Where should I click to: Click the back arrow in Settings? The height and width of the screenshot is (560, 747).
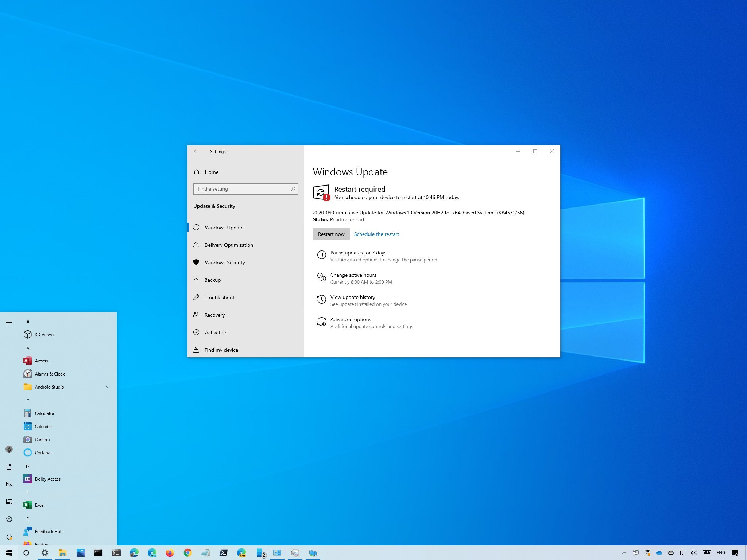click(196, 151)
